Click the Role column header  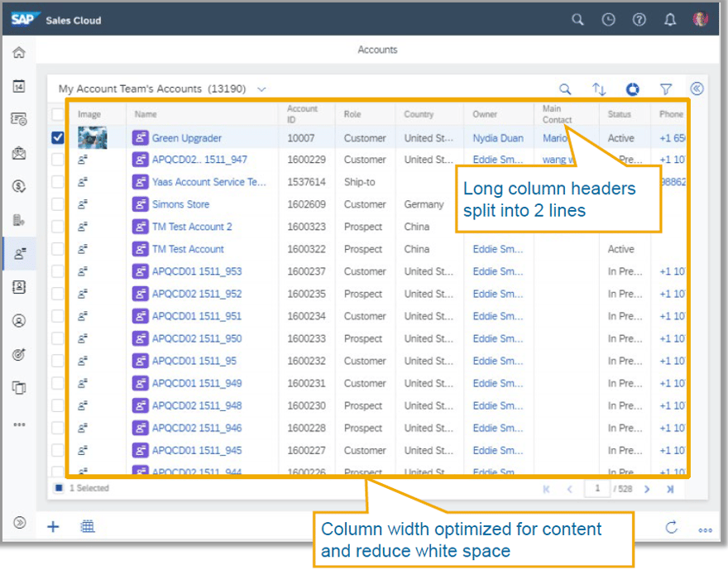[352, 114]
